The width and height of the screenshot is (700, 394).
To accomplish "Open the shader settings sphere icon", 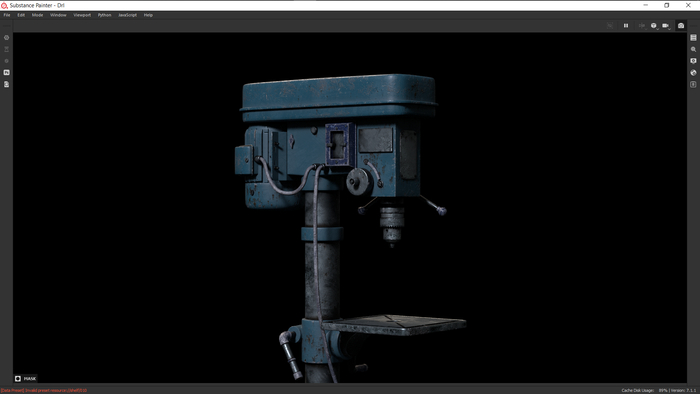I will click(x=693, y=73).
